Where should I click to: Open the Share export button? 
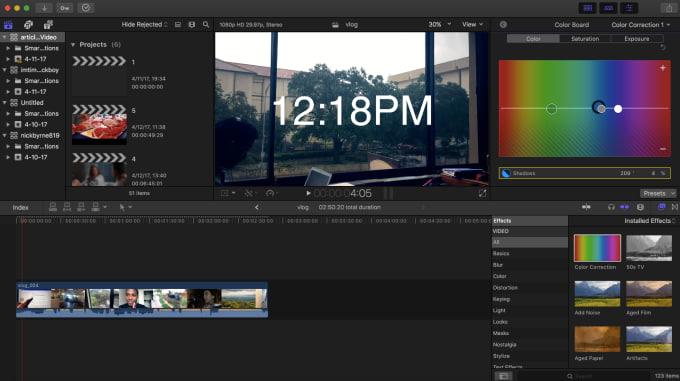(669, 8)
